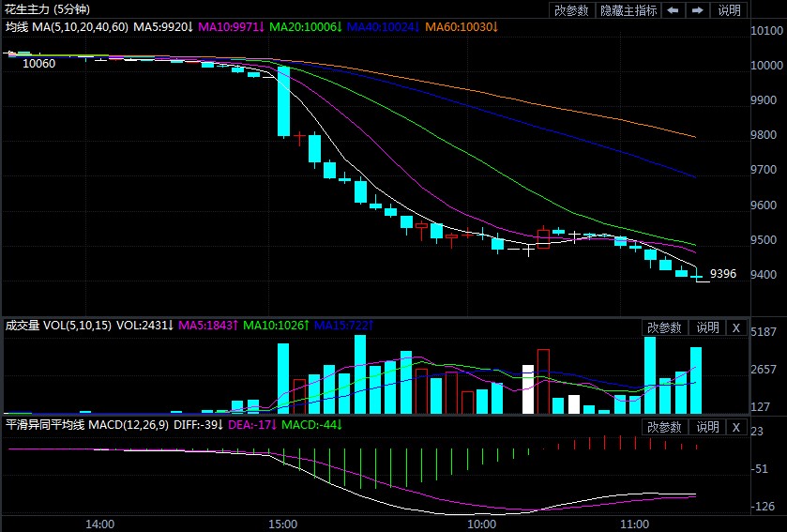Open 改参数 in the volume panel
Viewport: 787px width, 532px height.
click(x=664, y=328)
